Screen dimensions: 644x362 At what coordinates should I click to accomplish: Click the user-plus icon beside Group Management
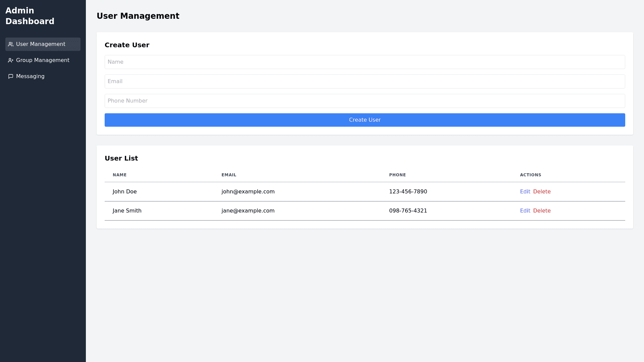click(11, 60)
